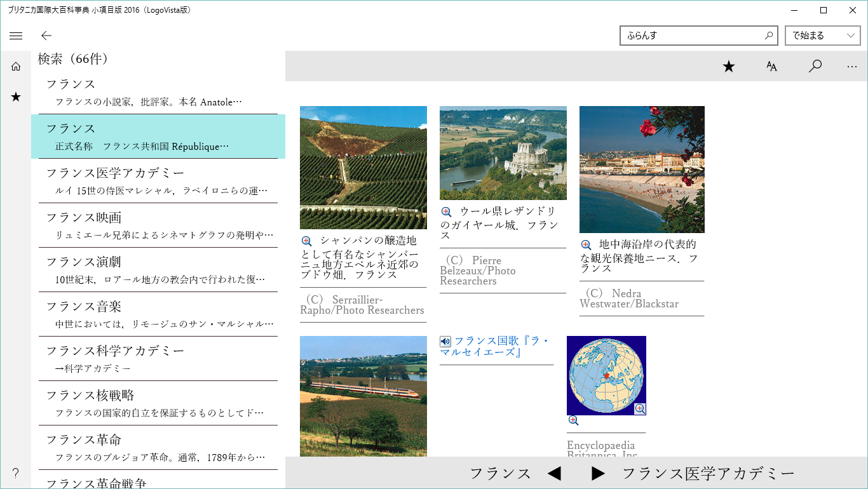
Task: Open in-page search magnifier in toolbar
Action: (815, 66)
